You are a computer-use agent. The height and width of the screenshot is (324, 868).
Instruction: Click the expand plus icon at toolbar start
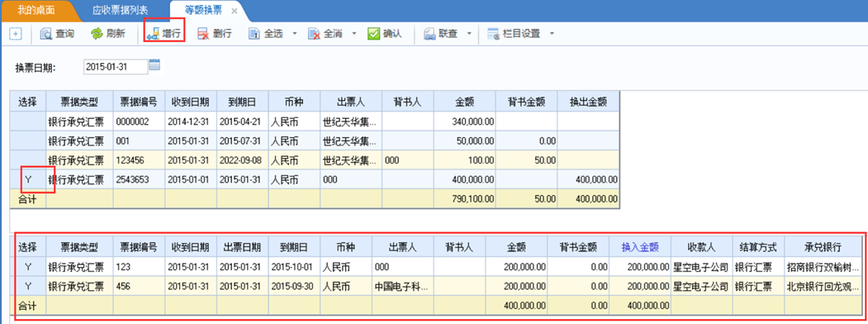tap(16, 34)
